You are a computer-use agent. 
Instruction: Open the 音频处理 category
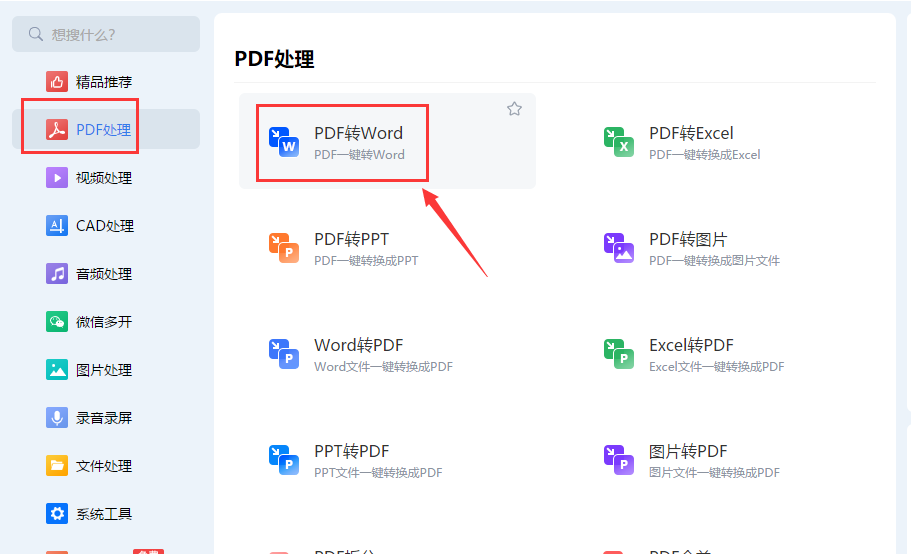click(103, 274)
